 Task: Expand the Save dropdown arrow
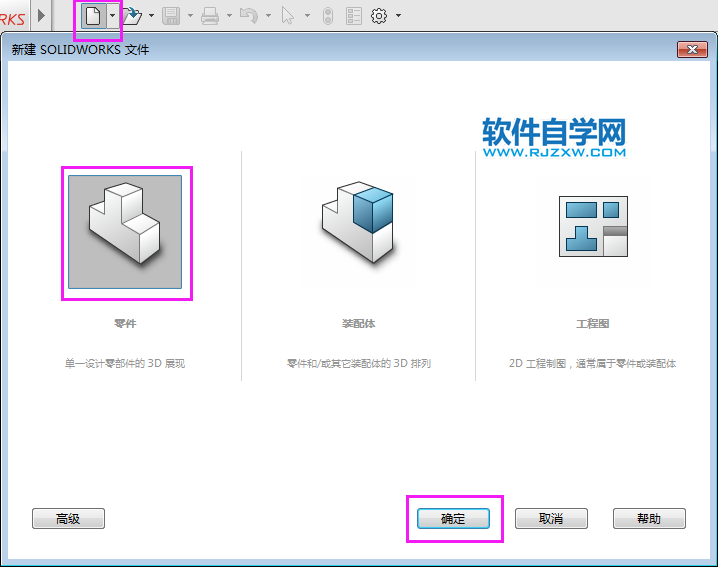(190, 16)
